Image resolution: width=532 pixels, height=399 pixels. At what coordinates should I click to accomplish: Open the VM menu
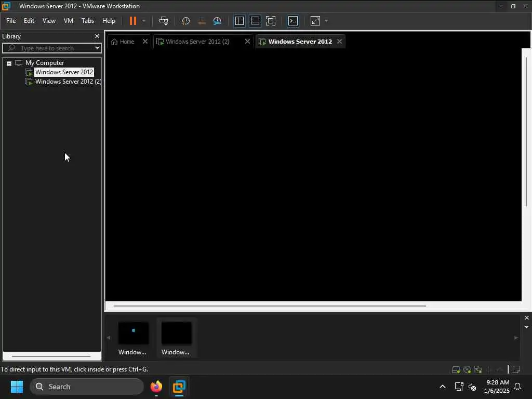click(69, 21)
